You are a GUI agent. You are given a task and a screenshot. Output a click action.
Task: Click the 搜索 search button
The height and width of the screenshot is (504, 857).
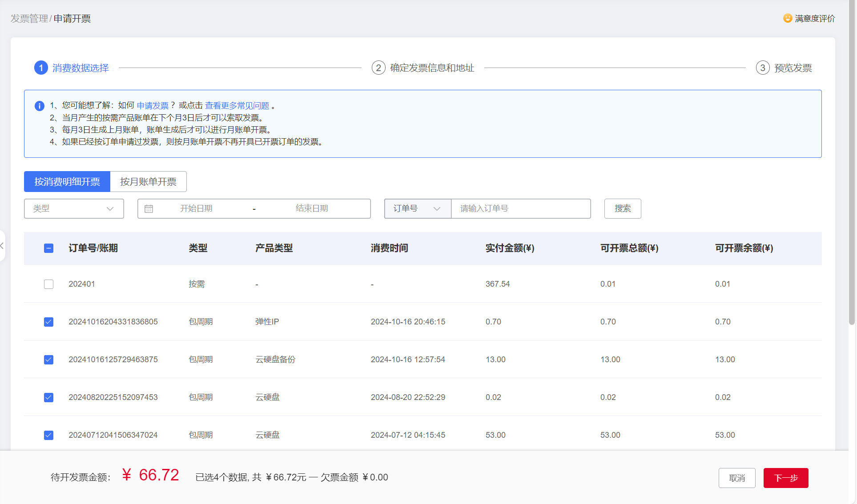622,208
